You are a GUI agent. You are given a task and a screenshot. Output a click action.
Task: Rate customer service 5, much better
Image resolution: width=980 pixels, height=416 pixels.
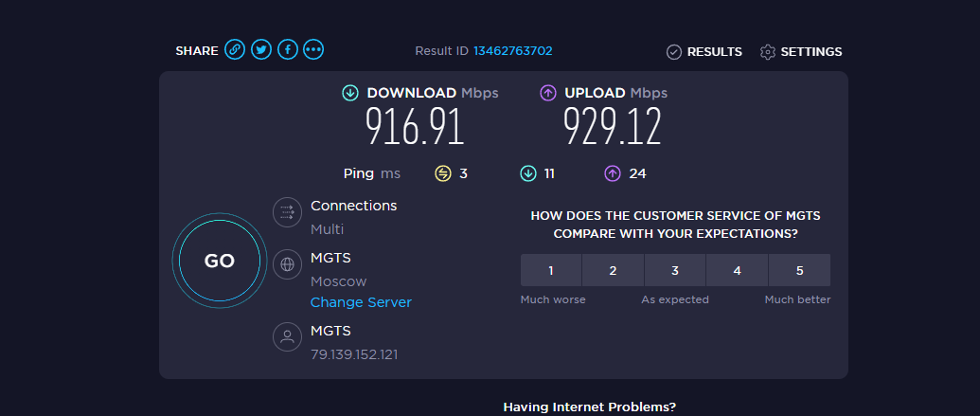coord(799,271)
